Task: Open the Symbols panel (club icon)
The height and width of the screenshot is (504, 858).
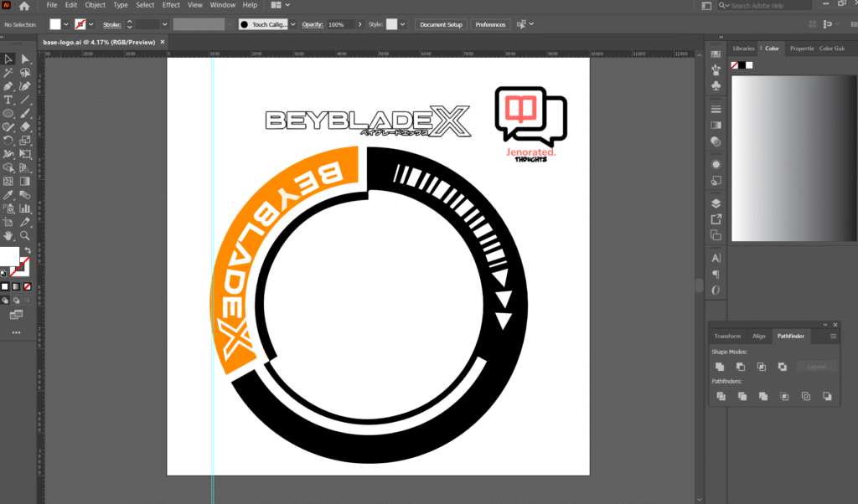Action: coord(716,86)
